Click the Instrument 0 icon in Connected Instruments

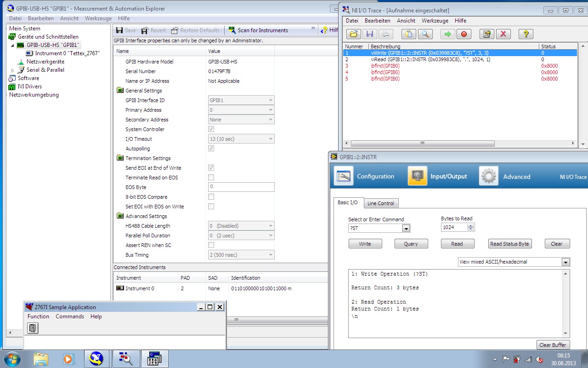[120, 288]
